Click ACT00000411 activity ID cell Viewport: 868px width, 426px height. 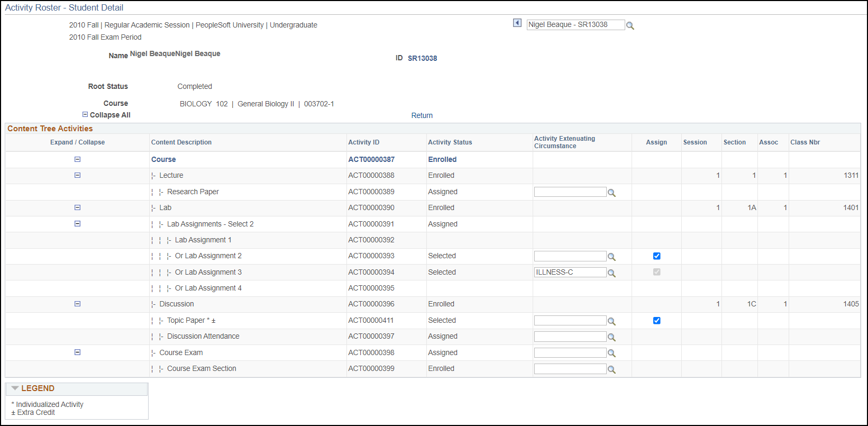(x=371, y=320)
